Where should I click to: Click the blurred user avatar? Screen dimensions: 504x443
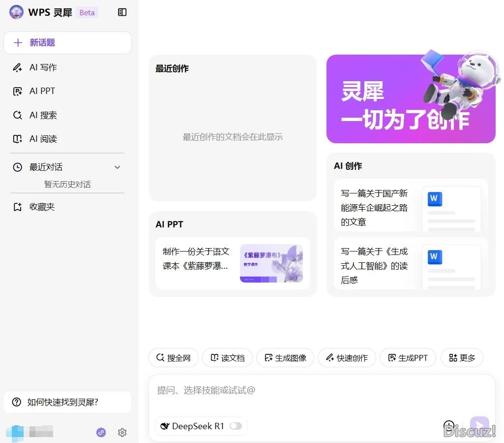[x=15, y=432]
